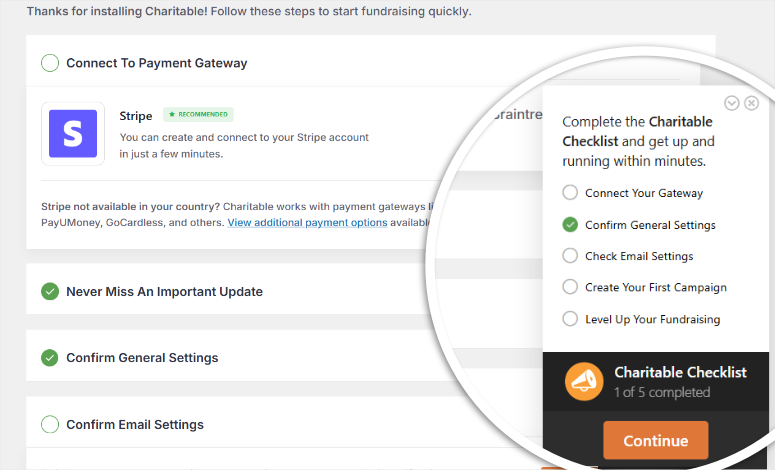The width and height of the screenshot is (775, 470).
Task: Expand the Never Miss An Important Update section
Action: 164,292
